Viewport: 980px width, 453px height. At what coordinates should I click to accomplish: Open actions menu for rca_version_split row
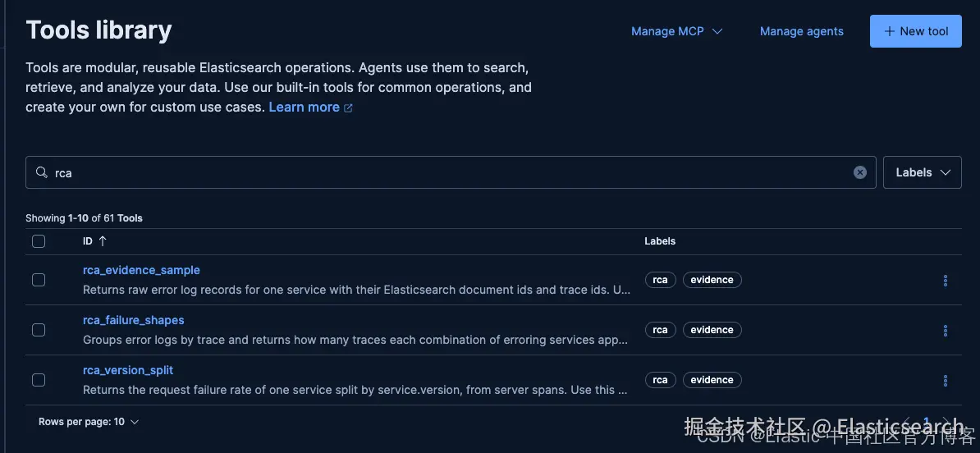[x=945, y=381]
